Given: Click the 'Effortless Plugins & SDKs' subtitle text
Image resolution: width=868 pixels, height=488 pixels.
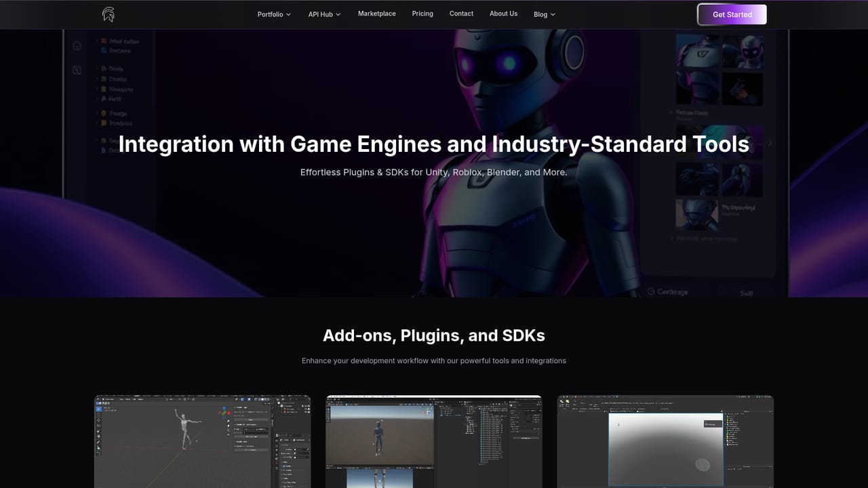Looking at the screenshot, I should (x=434, y=172).
